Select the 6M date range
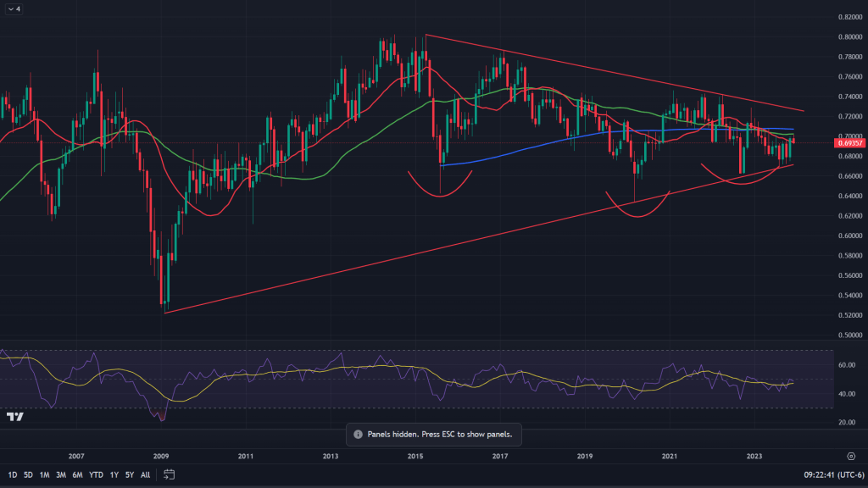The height and width of the screenshot is (488, 868). click(78, 474)
